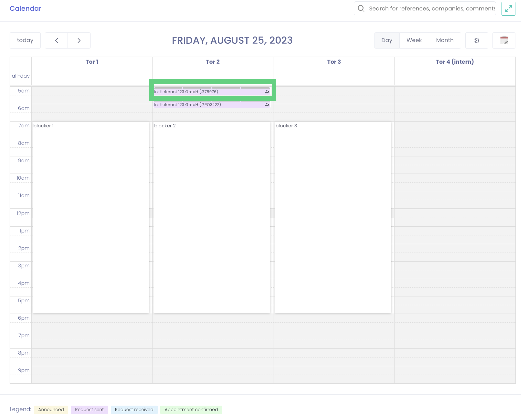
Task: Go to next day with right chevron
Action: pyautogui.click(x=79, y=41)
